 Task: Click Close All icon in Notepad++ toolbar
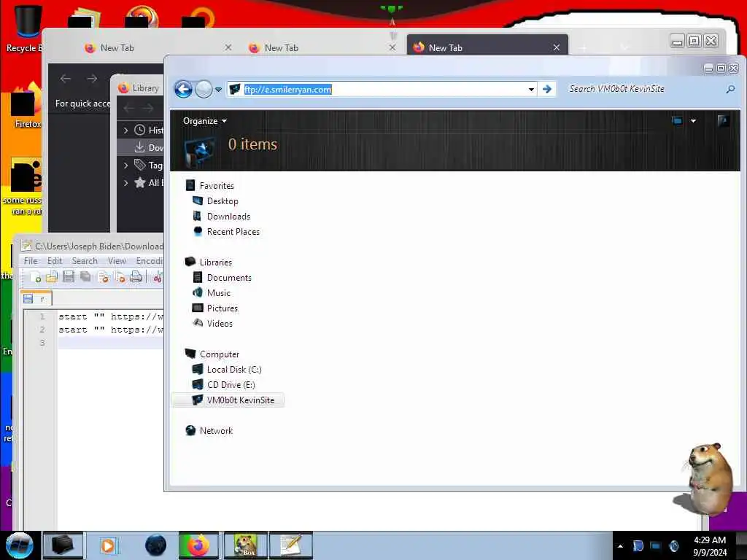(120, 276)
